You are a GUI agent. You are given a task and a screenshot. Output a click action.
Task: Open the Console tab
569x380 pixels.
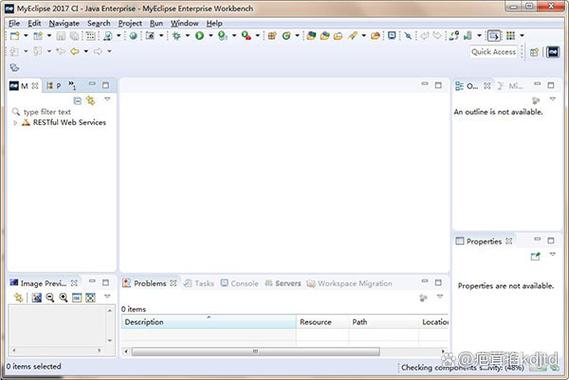pos(240,283)
